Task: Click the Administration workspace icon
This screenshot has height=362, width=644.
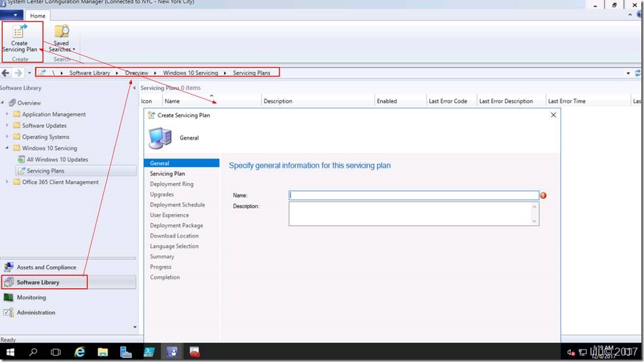Action: click(x=8, y=312)
